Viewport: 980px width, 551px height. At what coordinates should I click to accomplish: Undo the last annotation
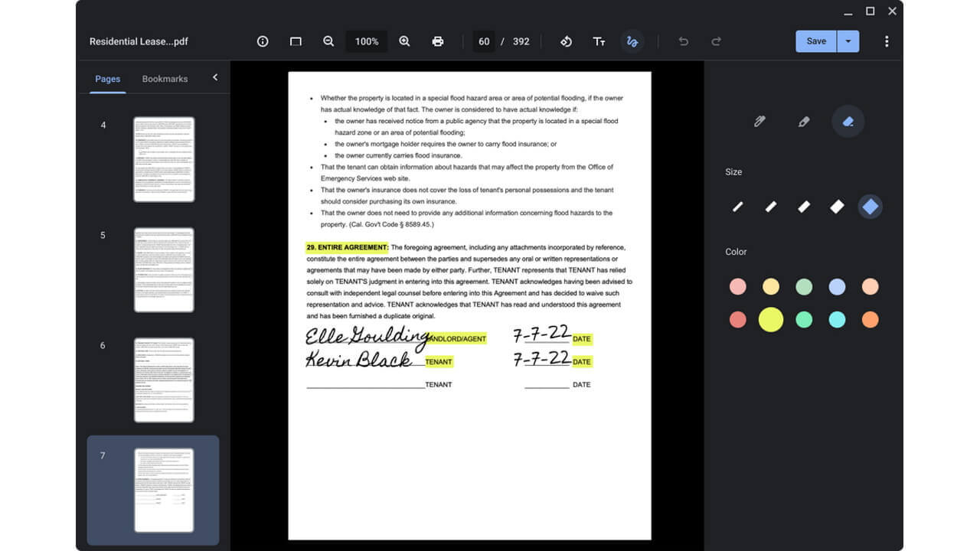(683, 41)
